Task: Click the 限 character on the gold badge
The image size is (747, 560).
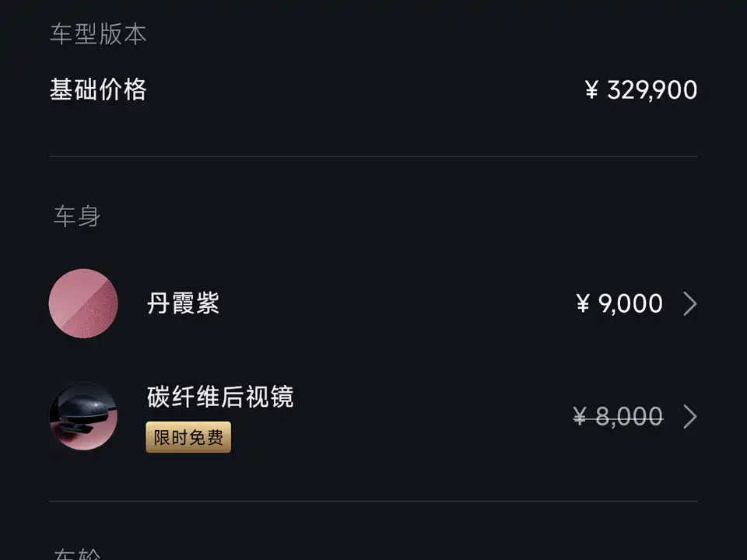Action: tap(161, 438)
